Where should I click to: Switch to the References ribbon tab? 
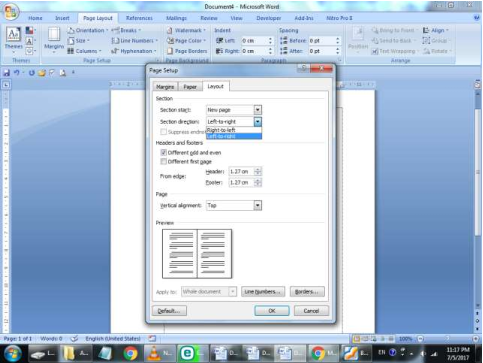tap(139, 18)
